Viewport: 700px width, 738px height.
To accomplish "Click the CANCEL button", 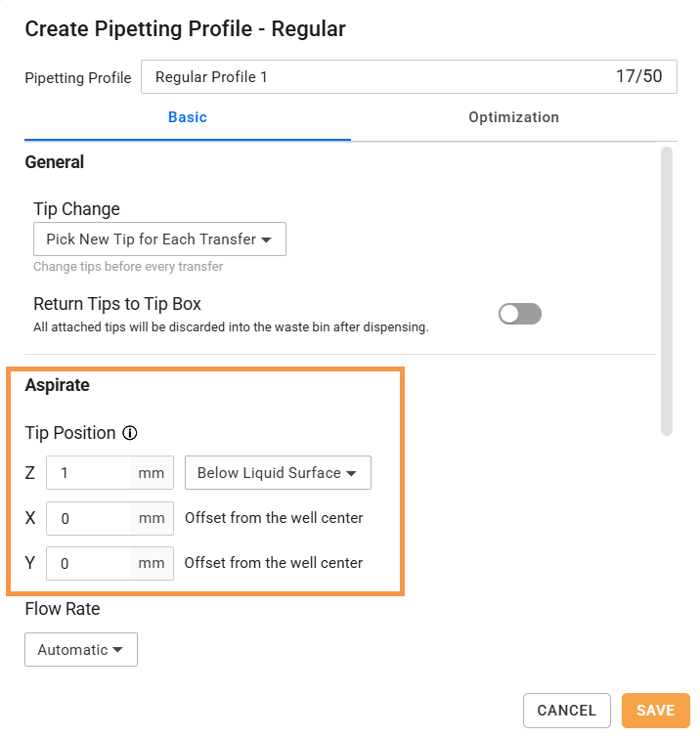I will pyautogui.click(x=567, y=711).
